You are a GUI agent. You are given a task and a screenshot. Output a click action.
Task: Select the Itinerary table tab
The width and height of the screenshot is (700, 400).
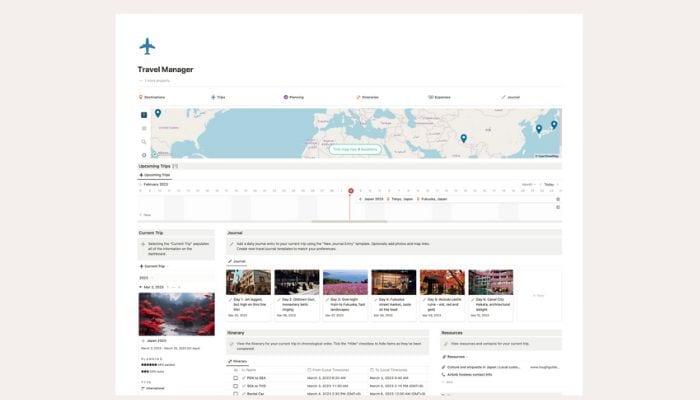pos(238,361)
